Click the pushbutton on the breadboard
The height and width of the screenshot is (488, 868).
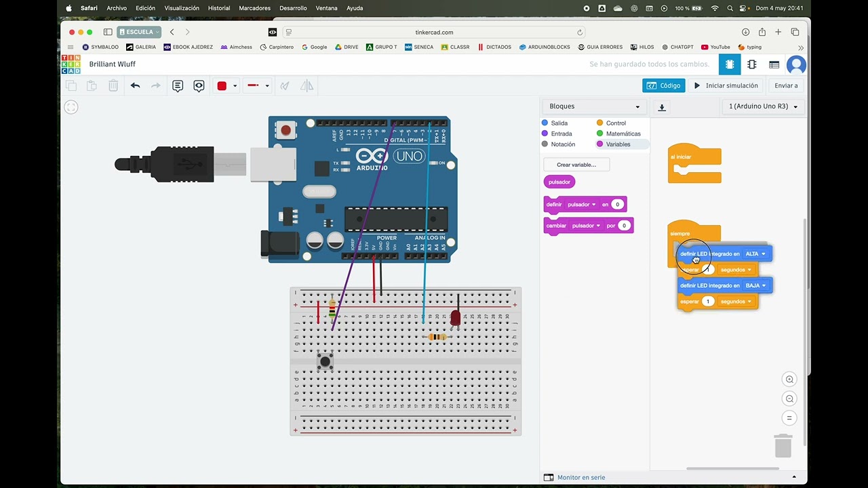325,361
